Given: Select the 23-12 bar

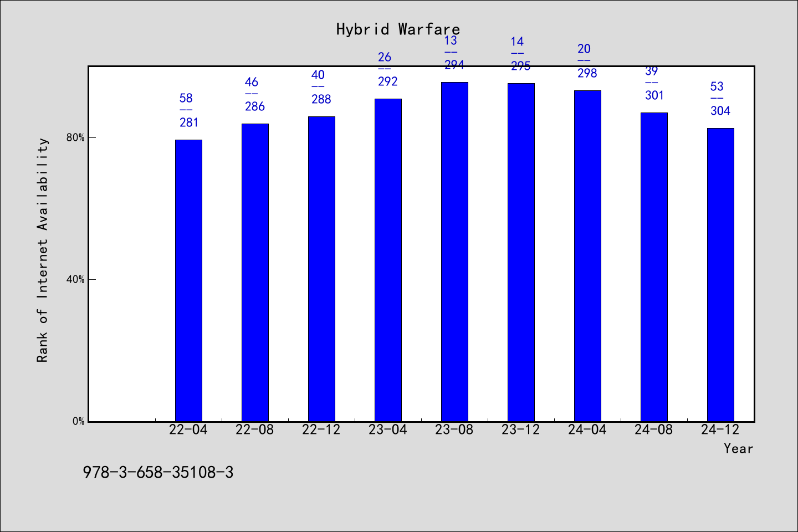Looking at the screenshot, I should coord(521,252).
